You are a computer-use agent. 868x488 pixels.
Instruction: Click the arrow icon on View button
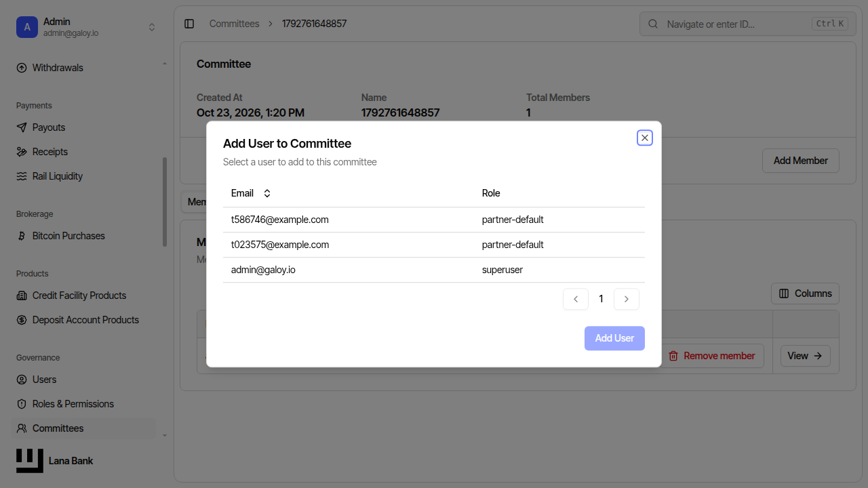pyautogui.click(x=818, y=356)
